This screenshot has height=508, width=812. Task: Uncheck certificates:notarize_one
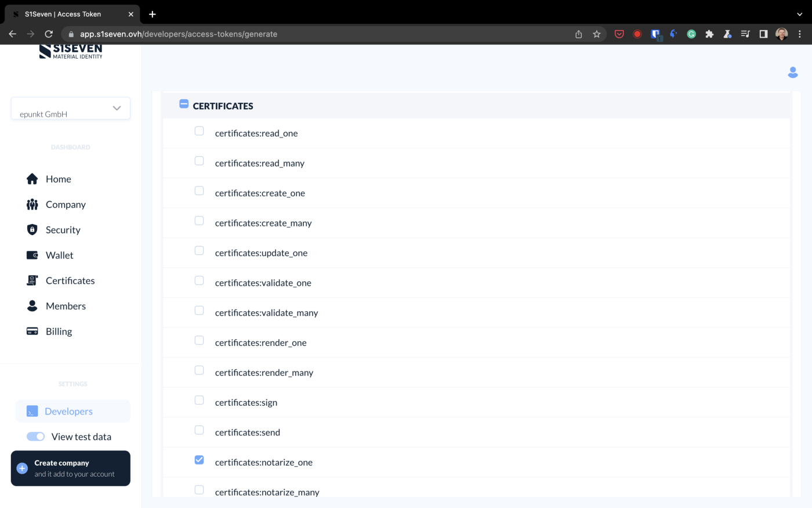click(199, 460)
